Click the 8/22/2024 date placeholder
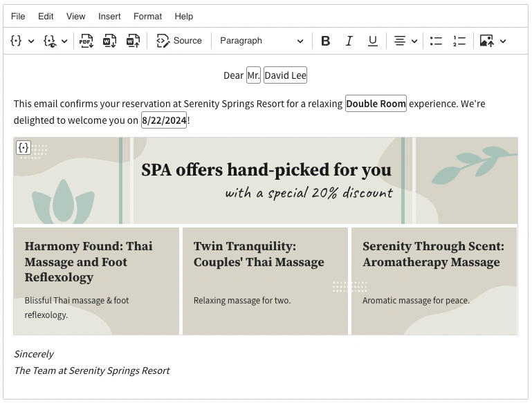This screenshot has width=532, height=403. (164, 120)
